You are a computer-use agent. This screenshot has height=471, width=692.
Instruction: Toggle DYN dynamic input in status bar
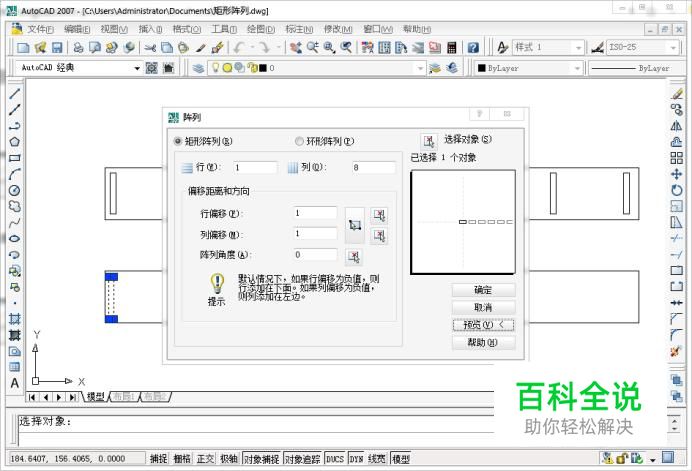click(x=356, y=459)
